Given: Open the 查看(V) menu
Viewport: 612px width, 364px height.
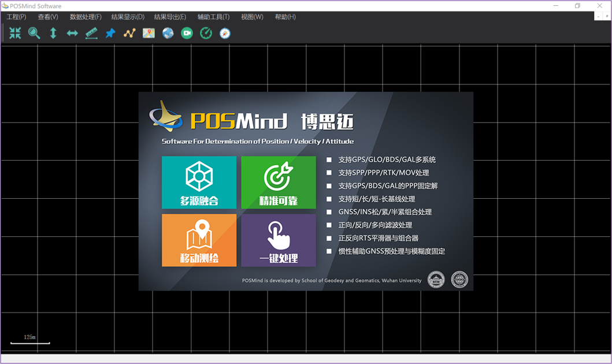Looking at the screenshot, I should coord(48,17).
